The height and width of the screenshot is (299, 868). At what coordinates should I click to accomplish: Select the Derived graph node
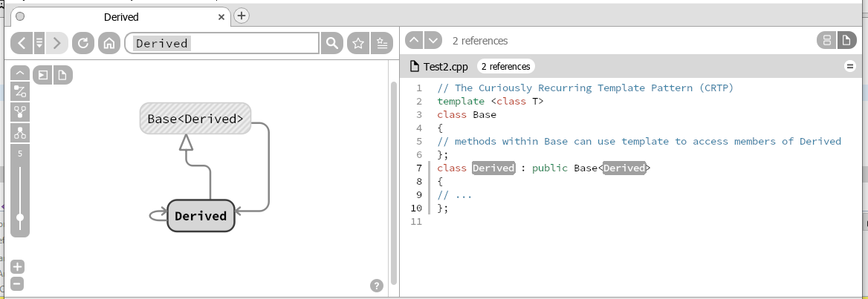click(x=201, y=216)
